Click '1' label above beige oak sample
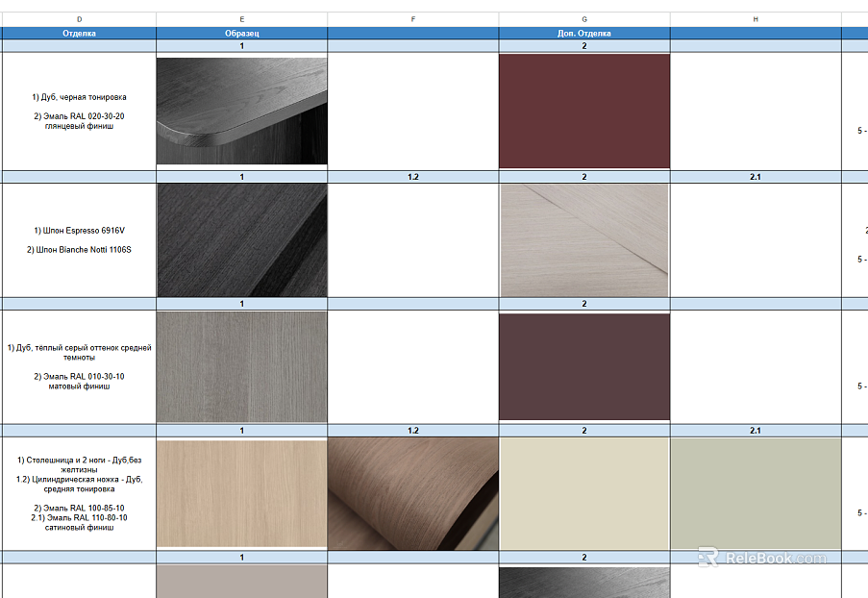 pos(242,430)
